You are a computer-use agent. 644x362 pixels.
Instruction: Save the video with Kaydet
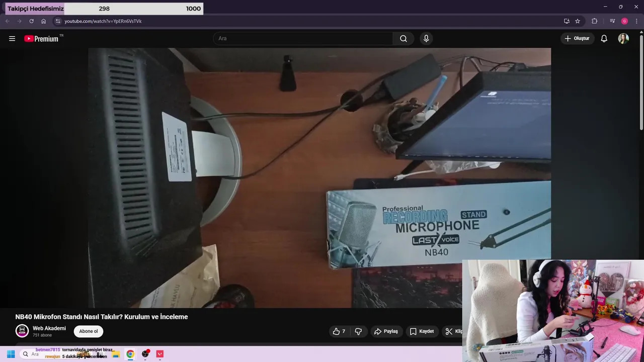[422, 331]
